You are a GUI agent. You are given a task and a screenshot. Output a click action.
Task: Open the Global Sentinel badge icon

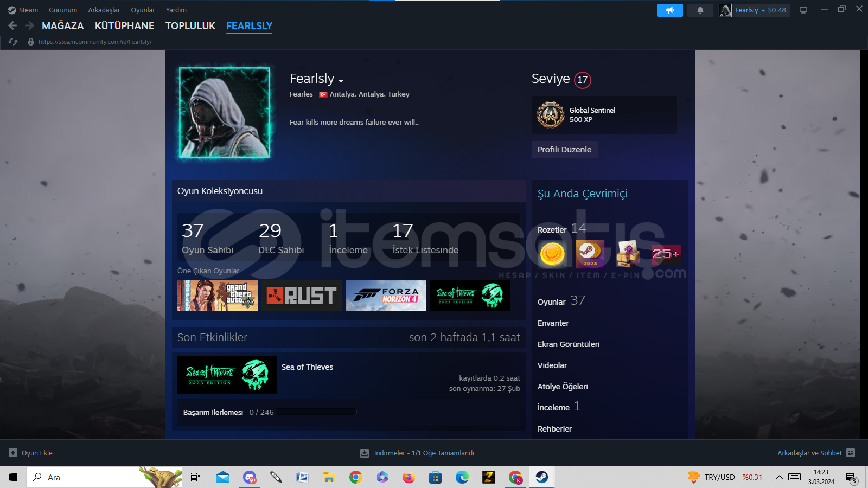[x=551, y=115]
